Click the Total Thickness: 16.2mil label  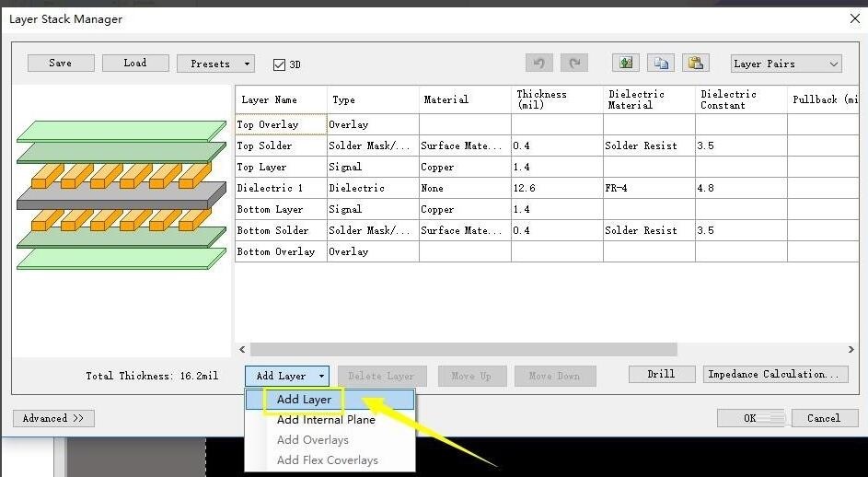pos(152,376)
